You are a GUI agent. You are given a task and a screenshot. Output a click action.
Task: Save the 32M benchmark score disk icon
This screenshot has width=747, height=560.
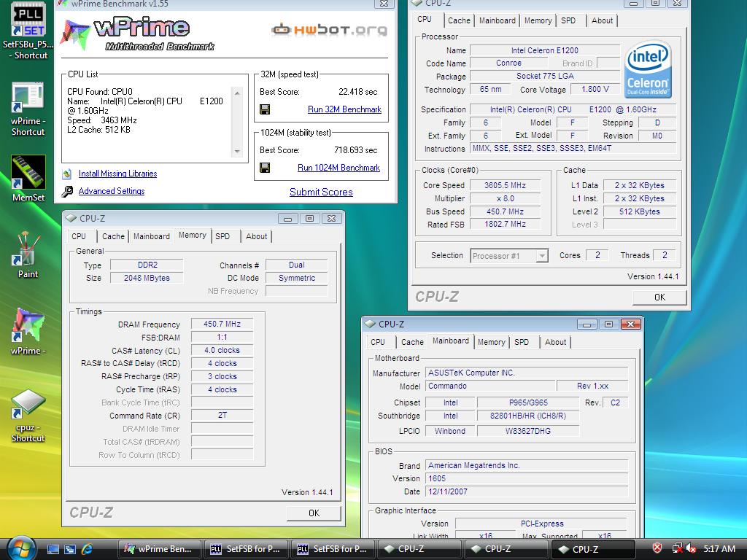click(265, 109)
